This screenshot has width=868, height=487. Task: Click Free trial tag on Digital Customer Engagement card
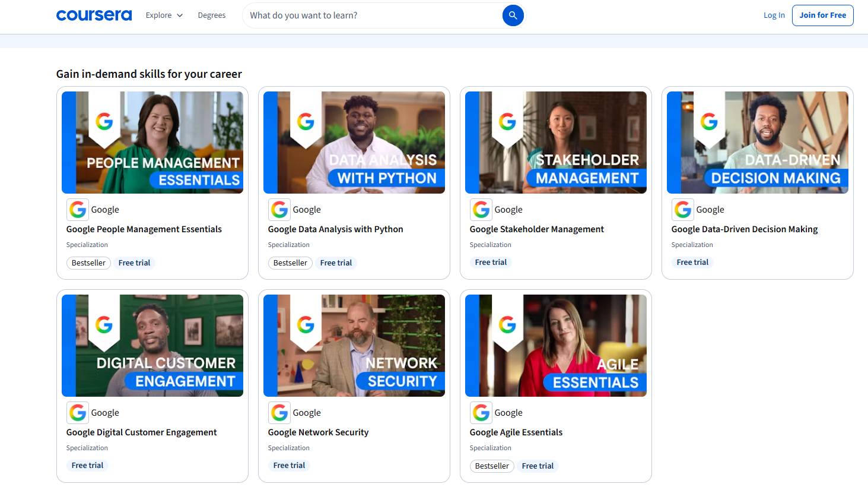click(87, 466)
